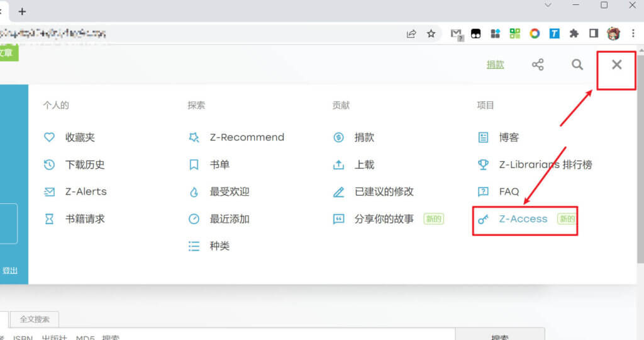Viewport: 644px width, 340px height.
Task: Click the share icon in header
Action: pyautogui.click(x=538, y=65)
